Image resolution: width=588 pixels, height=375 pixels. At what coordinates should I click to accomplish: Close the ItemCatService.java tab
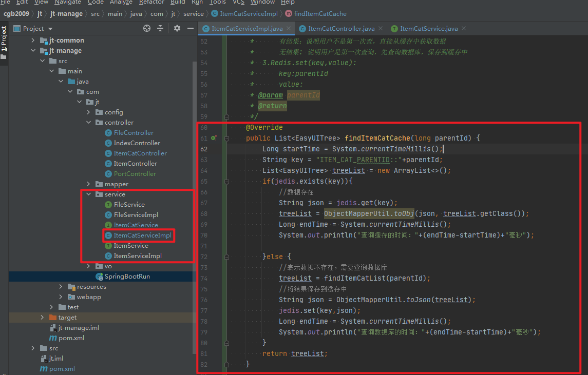tap(464, 28)
